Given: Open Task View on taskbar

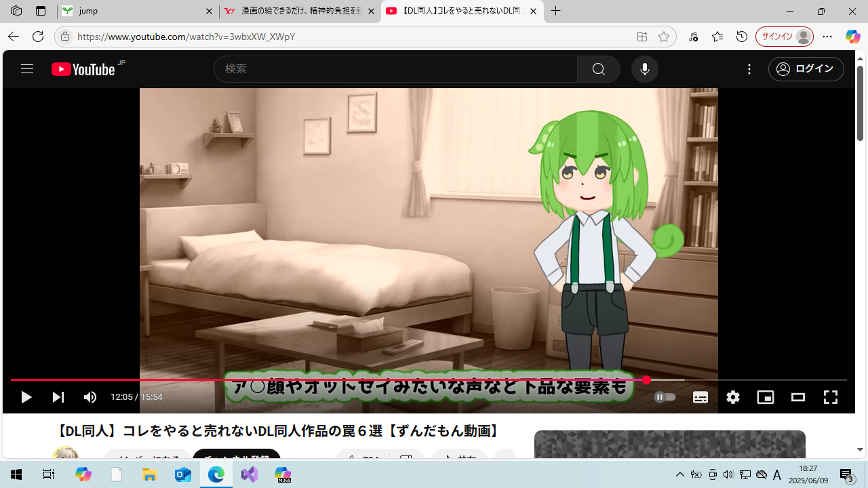Looking at the screenshot, I should (49, 474).
